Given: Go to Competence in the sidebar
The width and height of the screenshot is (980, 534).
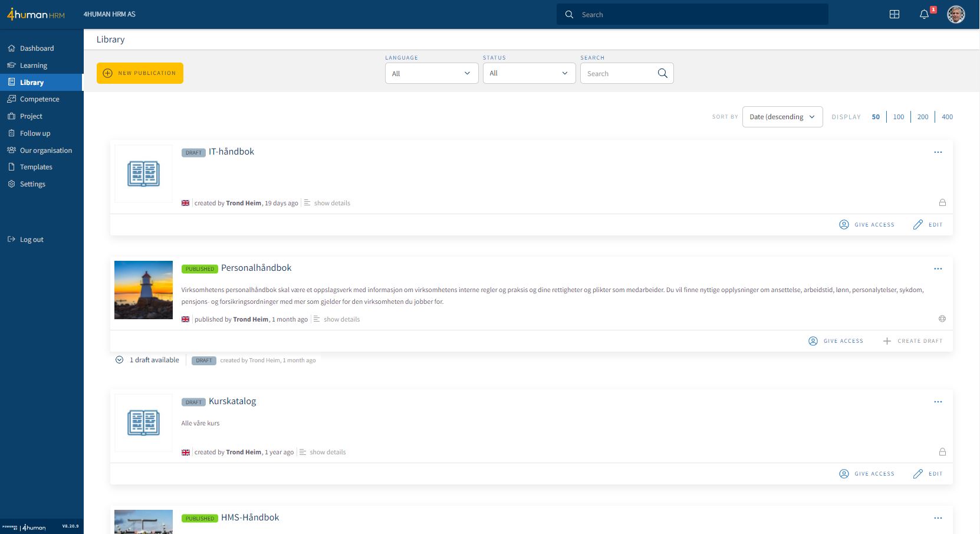Looking at the screenshot, I should click(40, 99).
